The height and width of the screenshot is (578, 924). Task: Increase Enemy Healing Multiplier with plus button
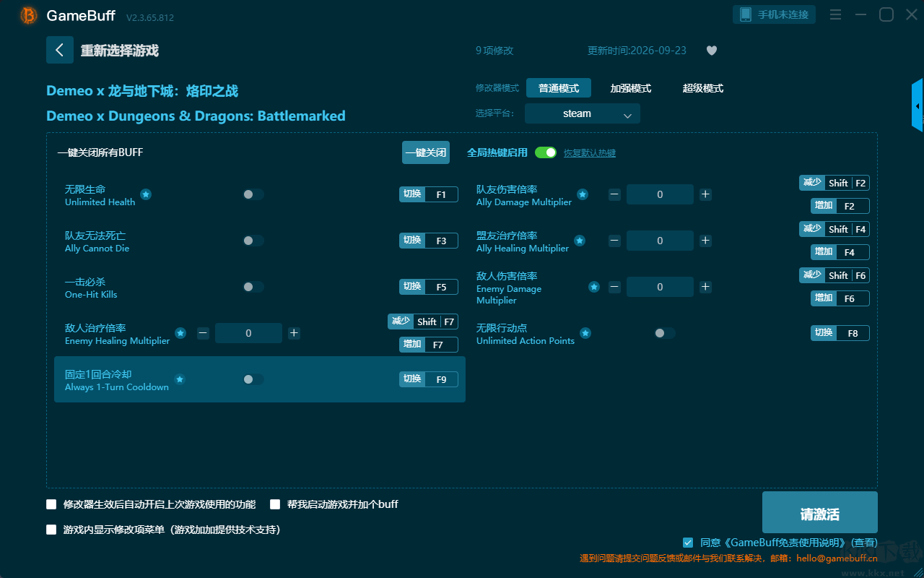tap(294, 333)
